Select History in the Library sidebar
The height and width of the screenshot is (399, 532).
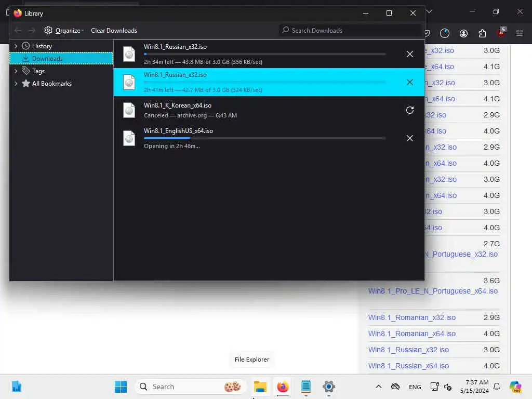point(42,46)
